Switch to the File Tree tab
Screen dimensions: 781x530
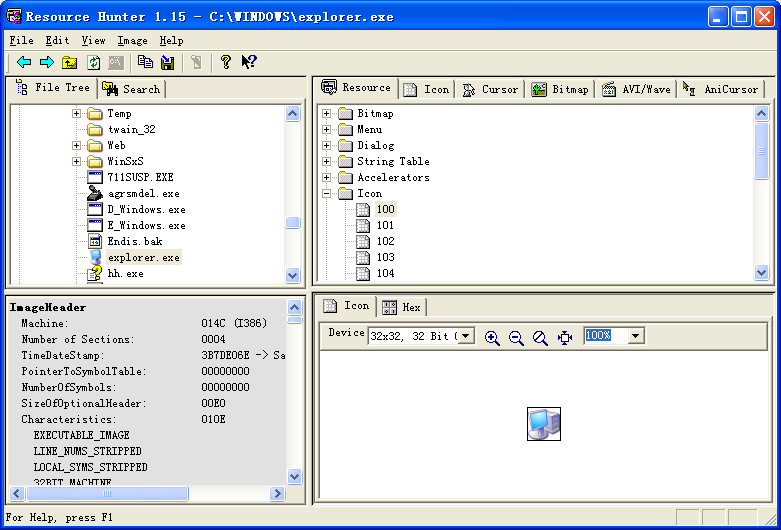tap(52, 88)
